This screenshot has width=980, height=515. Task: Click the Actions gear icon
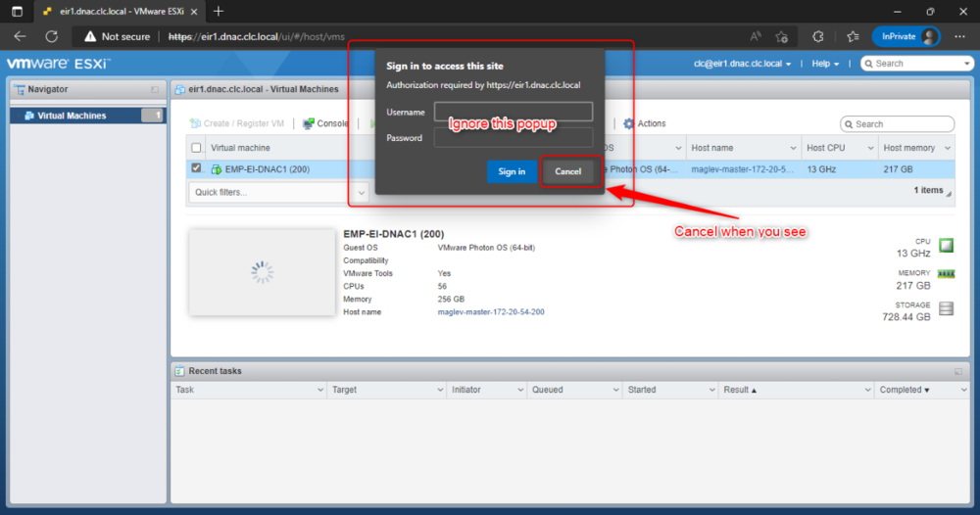tap(629, 123)
